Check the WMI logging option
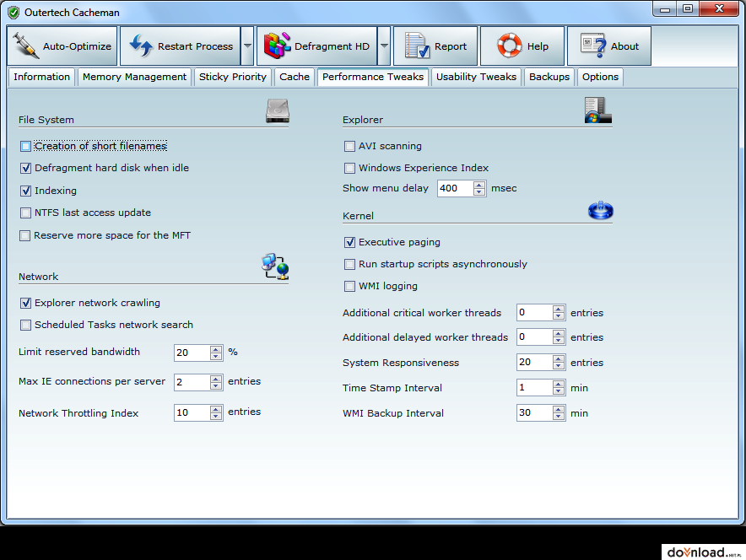 tap(349, 286)
